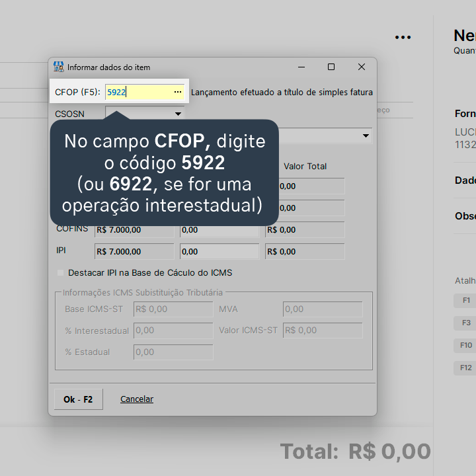The height and width of the screenshot is (476, 476).
Task: Click COFINS total field R$ 0,00
Action: (x=305, y=230)
